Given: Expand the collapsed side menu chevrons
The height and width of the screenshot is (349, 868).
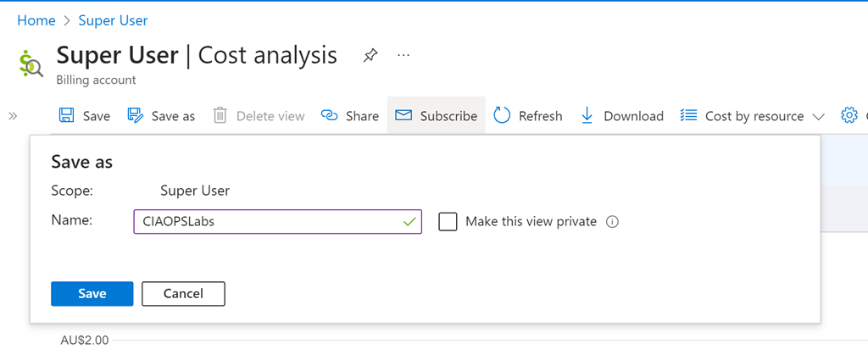Looking at the screenshot, I should coord(13,116).
